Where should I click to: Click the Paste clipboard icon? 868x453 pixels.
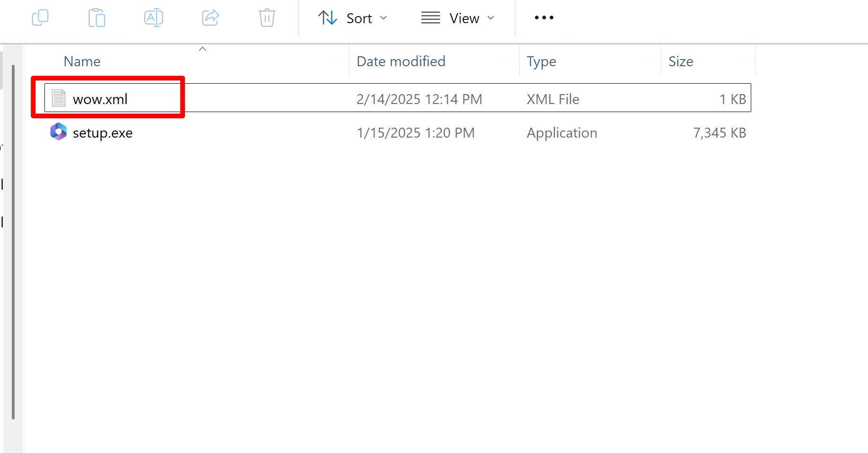97,18
